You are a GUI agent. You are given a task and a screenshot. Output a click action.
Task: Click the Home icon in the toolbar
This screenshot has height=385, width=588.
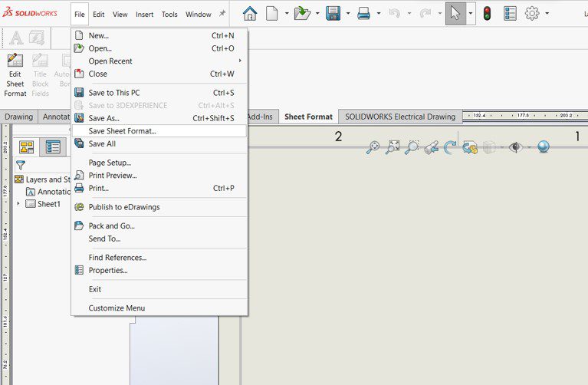[250, 13]
